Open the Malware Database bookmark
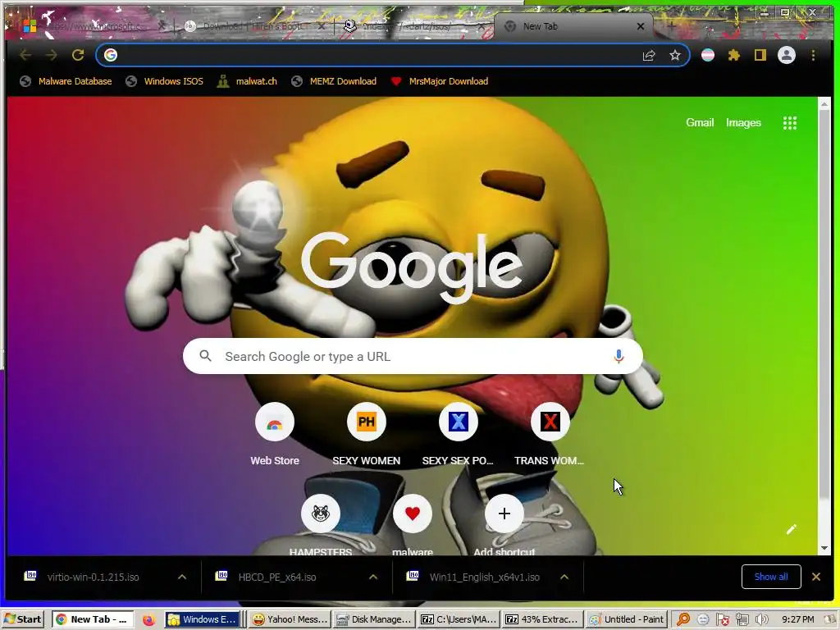The width and height of the screenshot is (840, 630). pos(66,81)
